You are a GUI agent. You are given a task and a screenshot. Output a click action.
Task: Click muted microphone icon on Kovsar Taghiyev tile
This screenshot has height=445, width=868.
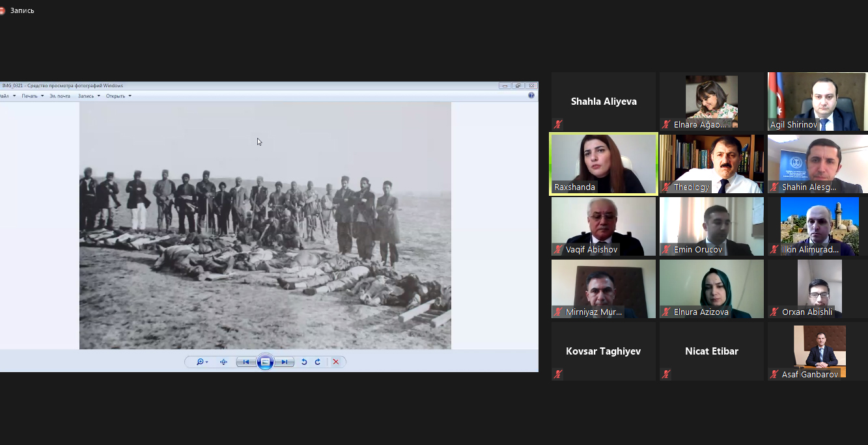point(558,374)
